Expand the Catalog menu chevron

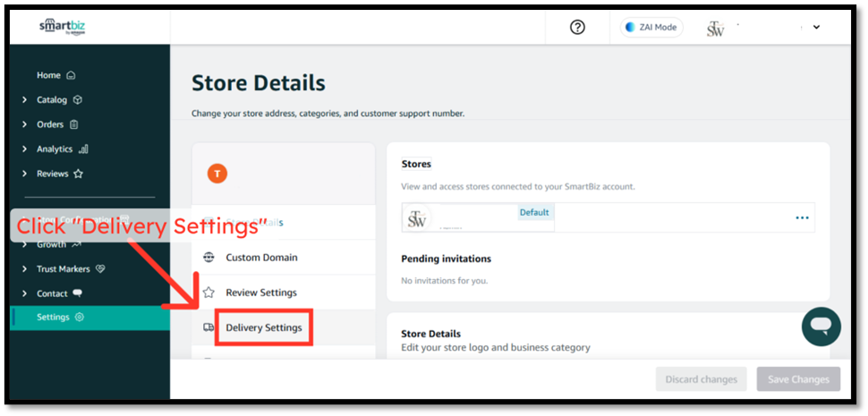(24, 100)
